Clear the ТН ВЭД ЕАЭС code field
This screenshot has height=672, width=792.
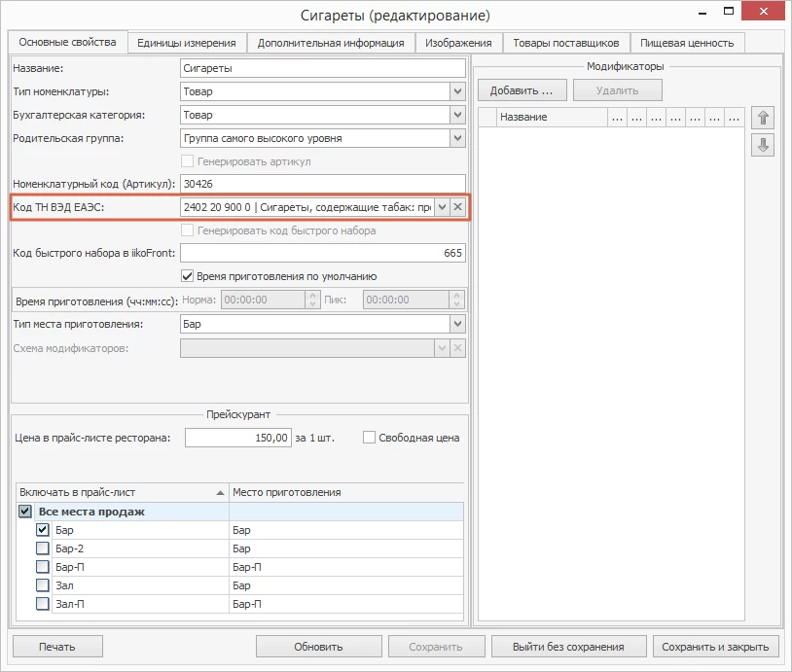(x=457, y=207)
